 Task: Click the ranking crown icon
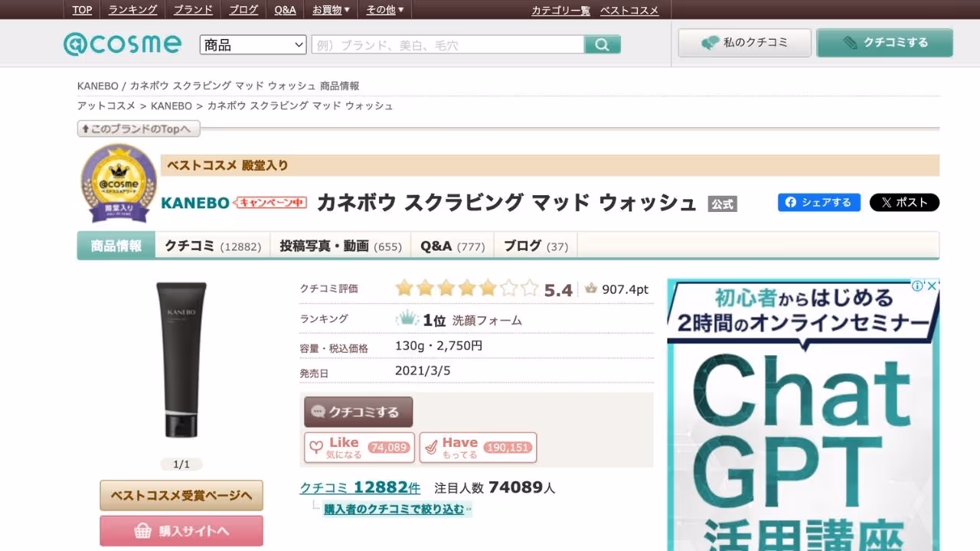point(407,318)
